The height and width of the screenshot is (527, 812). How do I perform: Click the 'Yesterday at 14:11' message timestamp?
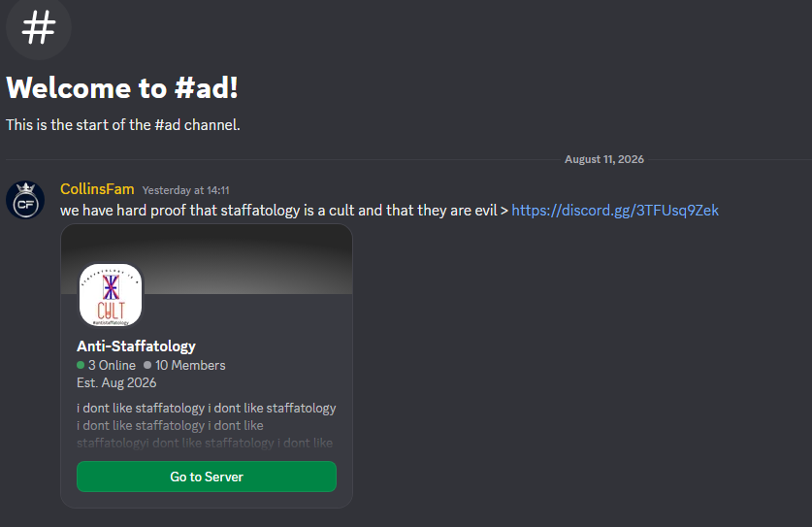point(186,190)
